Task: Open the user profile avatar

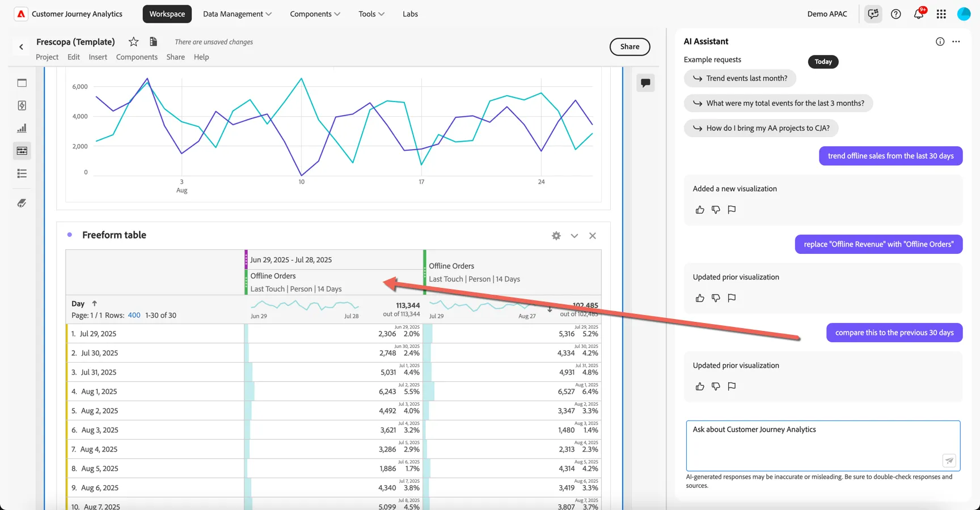Action: (x=964, y=14)
